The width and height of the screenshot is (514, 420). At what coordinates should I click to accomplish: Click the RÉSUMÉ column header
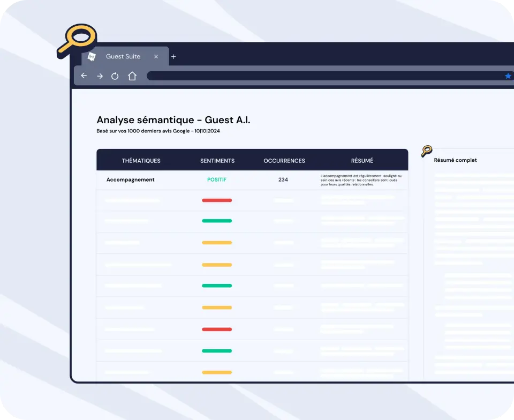362,161
